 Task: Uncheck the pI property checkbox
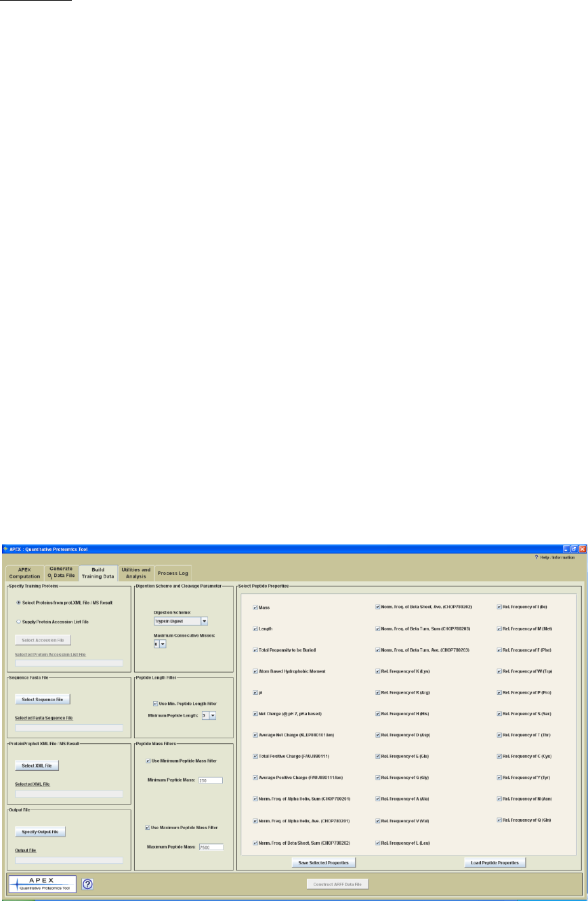point(255,692)
